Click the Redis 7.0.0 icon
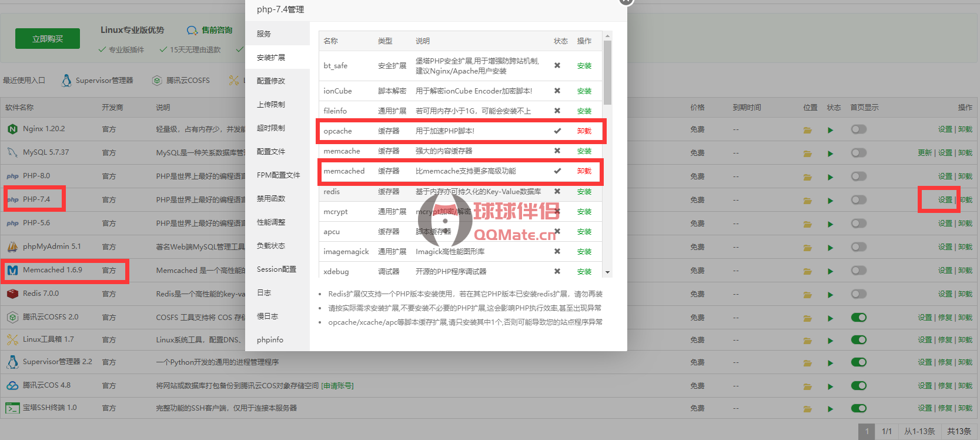Image resolution: width=980 pixels, height=440 pixels. coord(12,294)
